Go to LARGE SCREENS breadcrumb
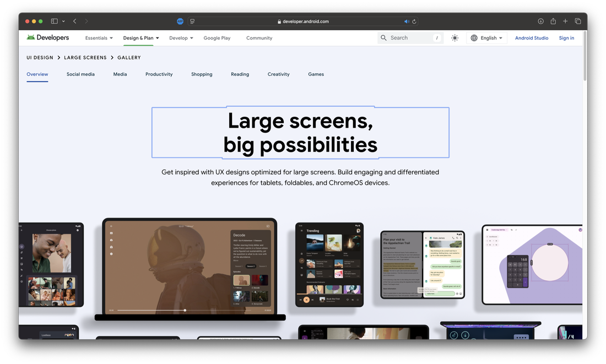This screenshot has height=364, width=606. click(85, 58)
